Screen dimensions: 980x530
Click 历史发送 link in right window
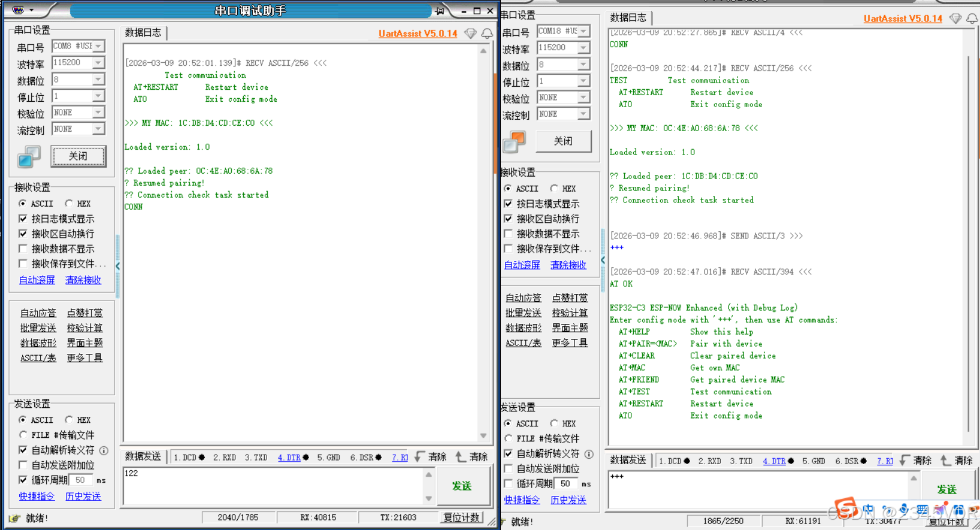coord(568,499)
